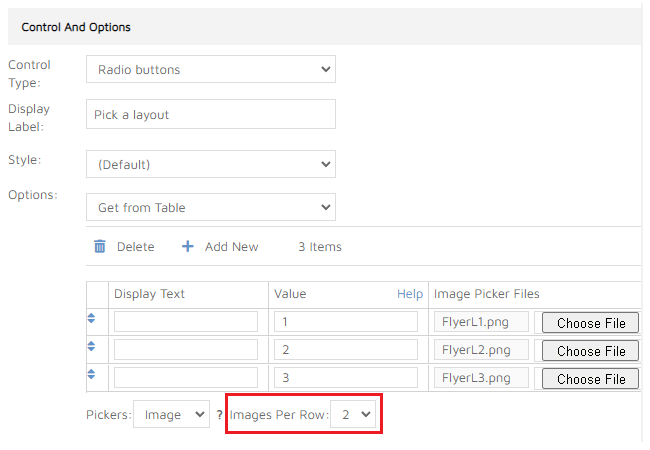The width and height of the screenshot is (650, 450).
Task: Expand the Style dropdown
Action: [x=210, y=164]
